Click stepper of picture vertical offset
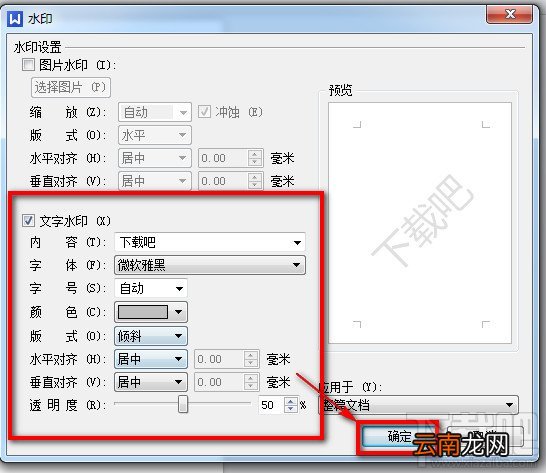 pyautogui.click(x=255, y=181)
